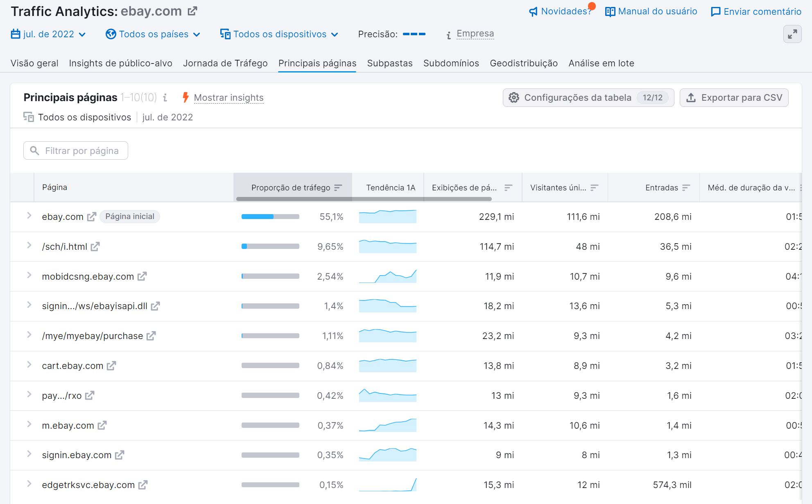Image resolution: width=812 pixels, height=504 pixels.
Task: Click the Empresa link
Action: pos(475,34)
